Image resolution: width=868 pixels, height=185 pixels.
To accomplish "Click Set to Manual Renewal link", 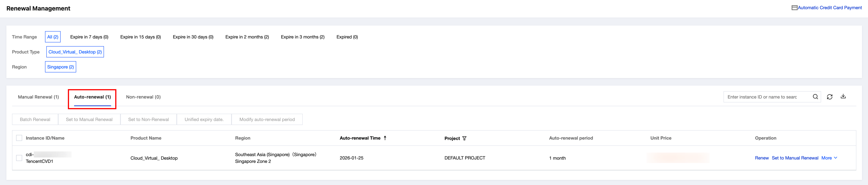I will pos(795,158).
